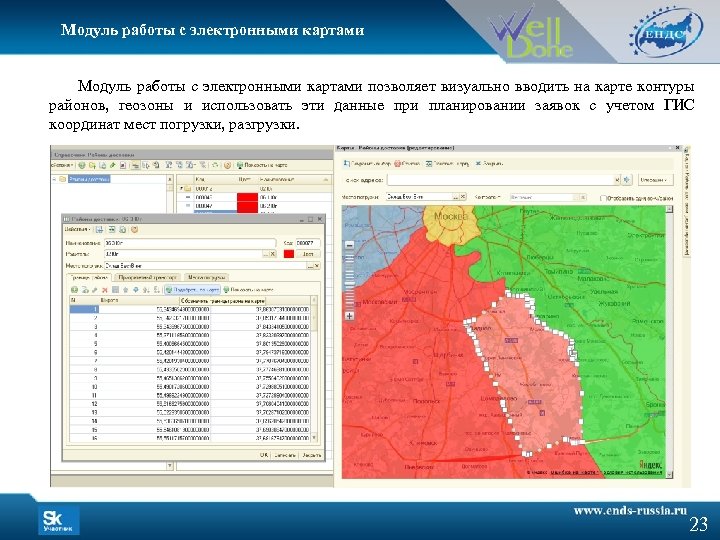Screen dimensions: 720x540
Task: Toggle hierarchical view in the districts list toolbar
Action: tap(135, 165)
